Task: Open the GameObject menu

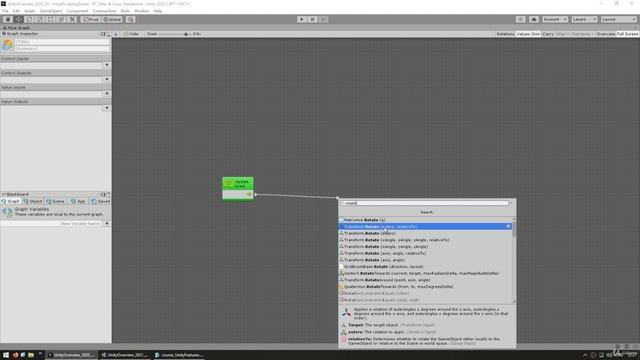Action: [x=51, y=11]
